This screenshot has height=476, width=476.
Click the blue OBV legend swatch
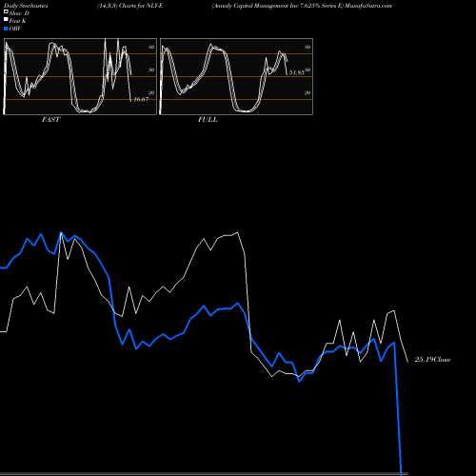(x=6, y=29)
